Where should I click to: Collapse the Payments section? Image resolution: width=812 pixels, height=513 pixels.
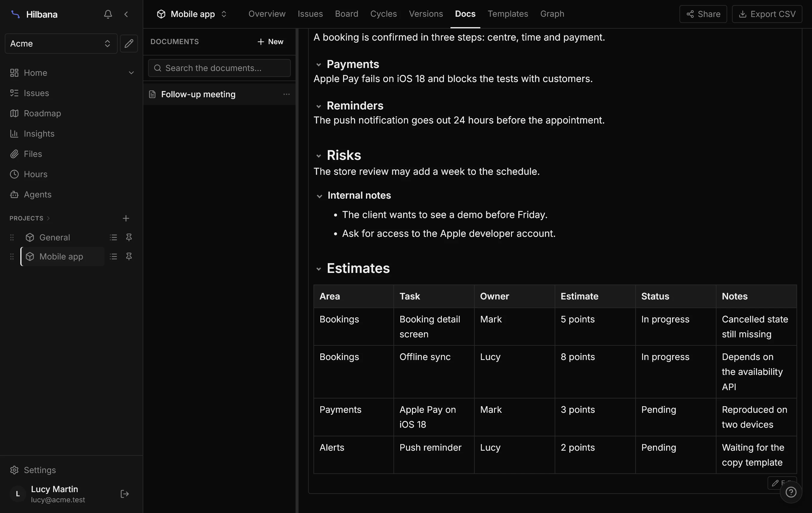(x=318, y=65)
